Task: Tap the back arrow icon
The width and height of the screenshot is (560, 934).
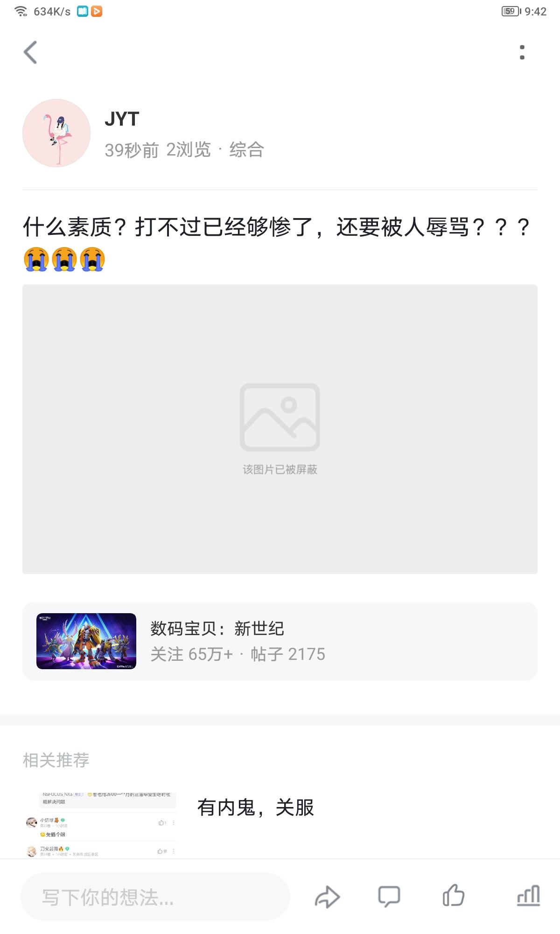Action: (x=30, y=52)
